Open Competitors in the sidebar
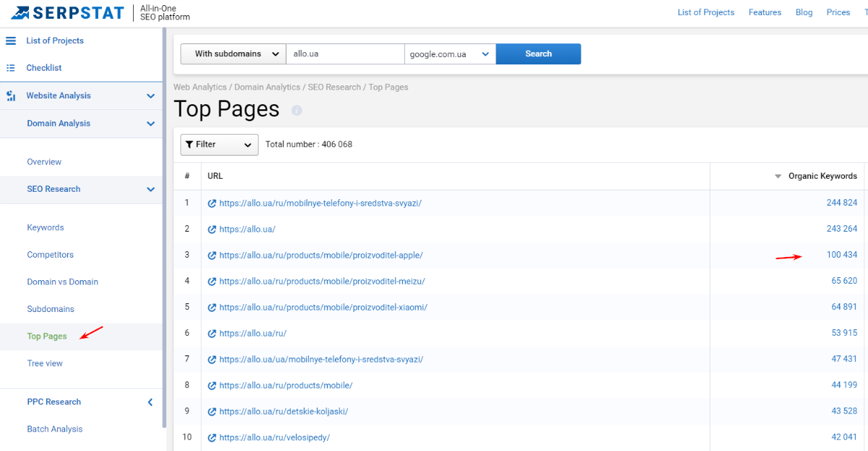The image size is (868, 451). point(50,255)
